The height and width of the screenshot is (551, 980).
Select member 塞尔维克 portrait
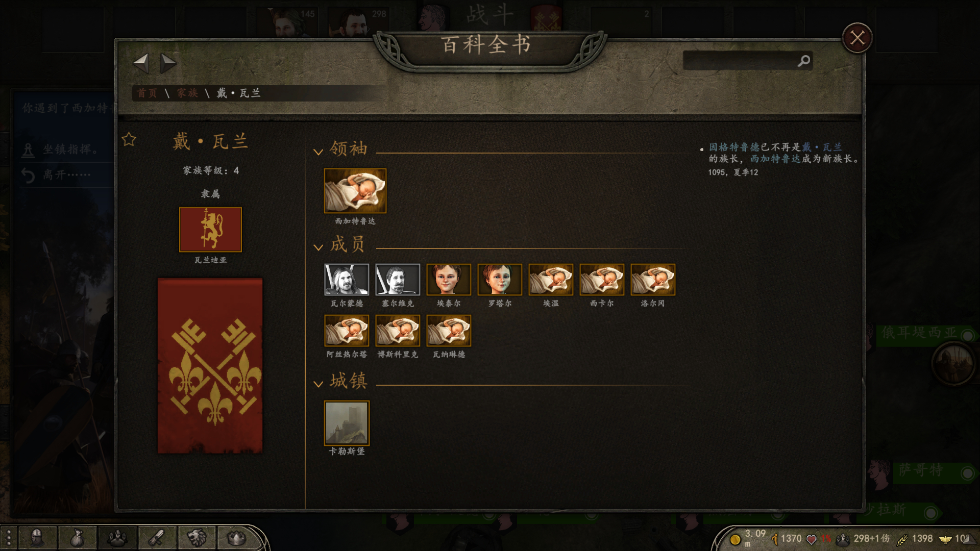[398, 280]
